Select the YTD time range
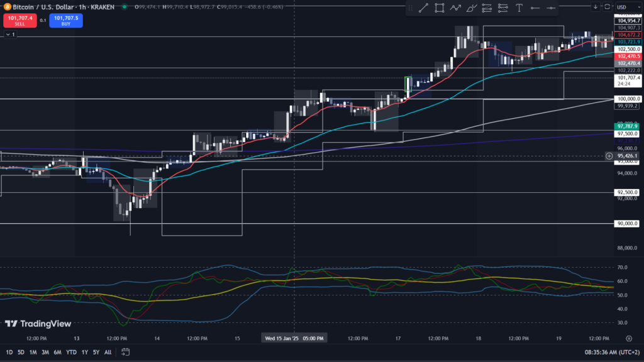Viewport: 644px width, 362px height. [70, 352]
